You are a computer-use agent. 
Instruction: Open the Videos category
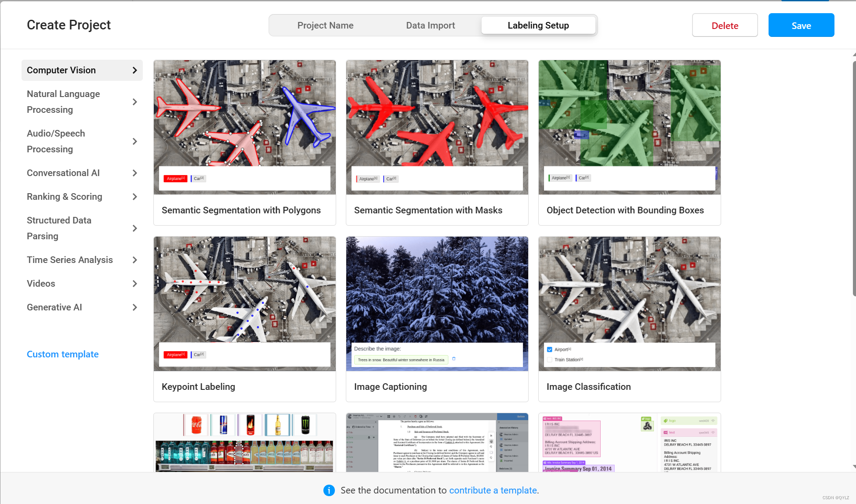82,284
